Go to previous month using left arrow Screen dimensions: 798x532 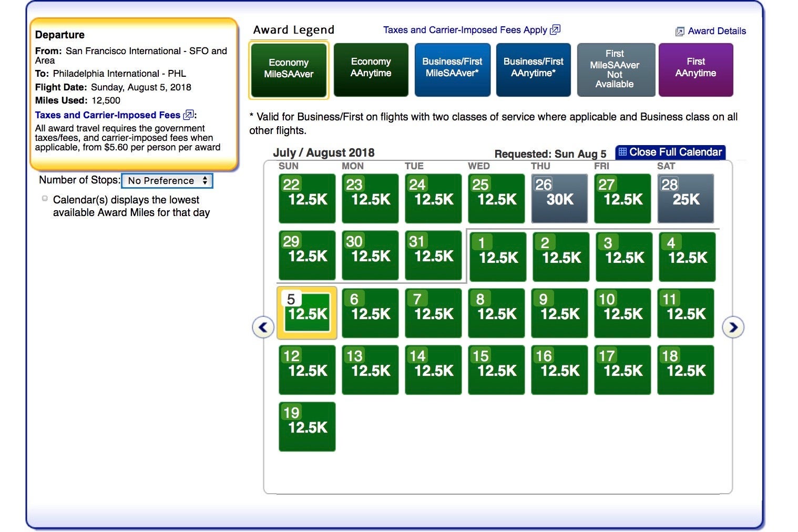coord(263,328)
